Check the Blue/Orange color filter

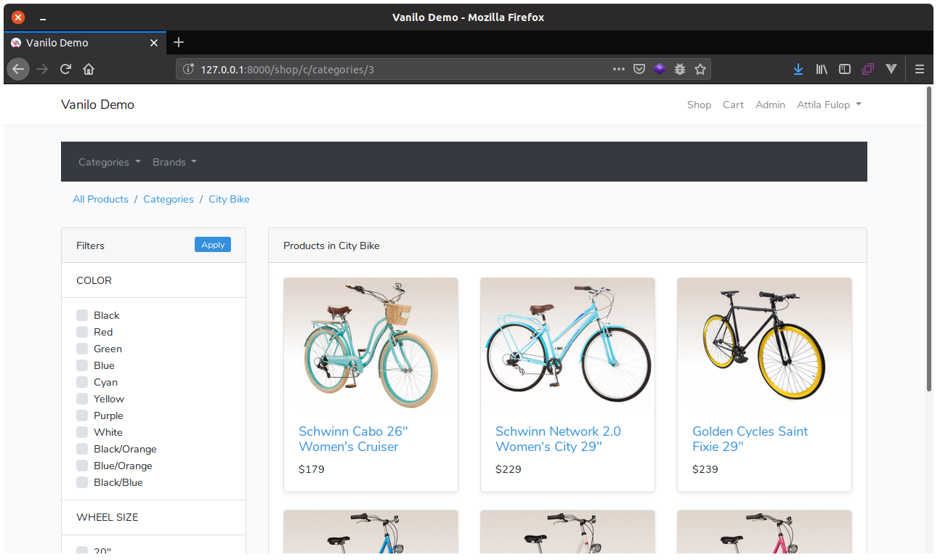pyautogui.click(x=82, y=466)
